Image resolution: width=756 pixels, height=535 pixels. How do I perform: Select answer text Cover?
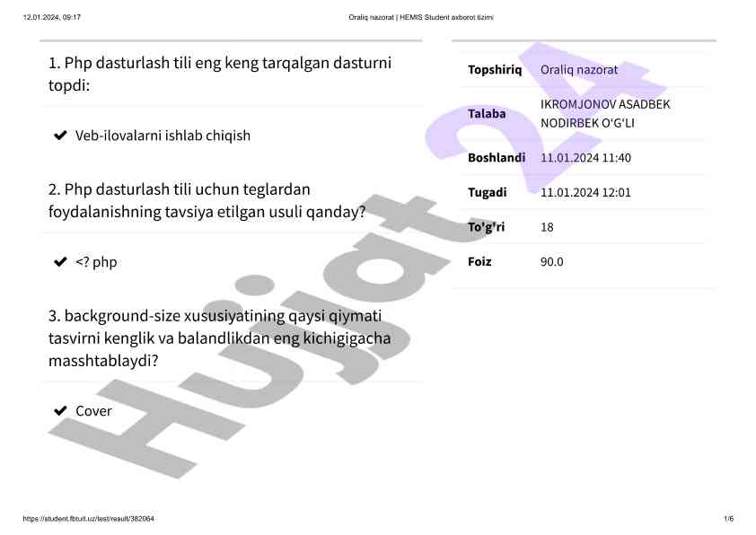(93, 410)
